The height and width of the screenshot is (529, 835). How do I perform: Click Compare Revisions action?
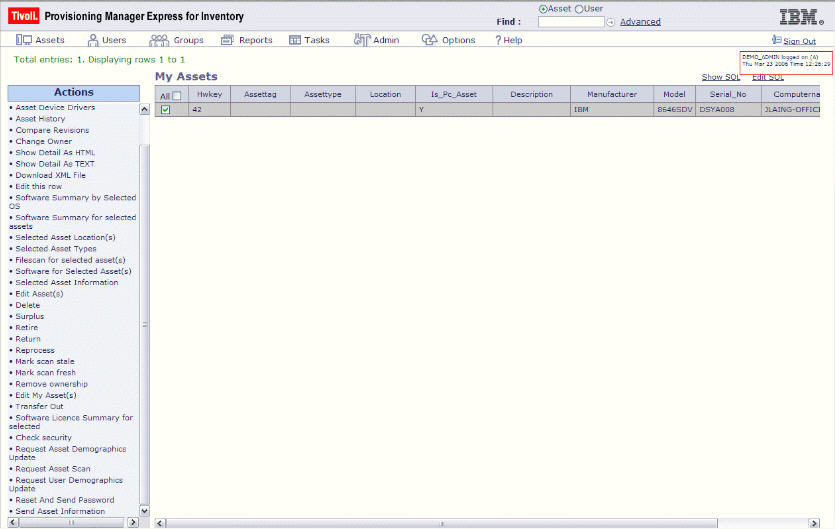[52, 130]
